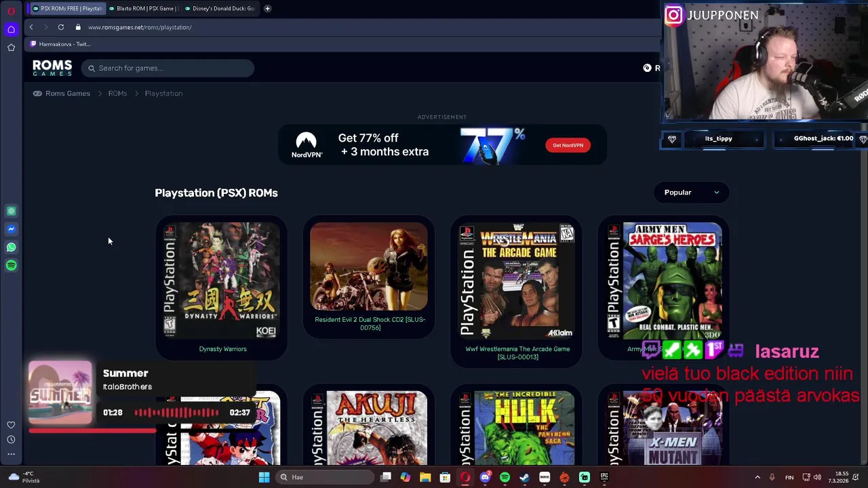The image size is (868, 488).
Task: Open Steam from the taskbar
Action: tap(524, 477)
